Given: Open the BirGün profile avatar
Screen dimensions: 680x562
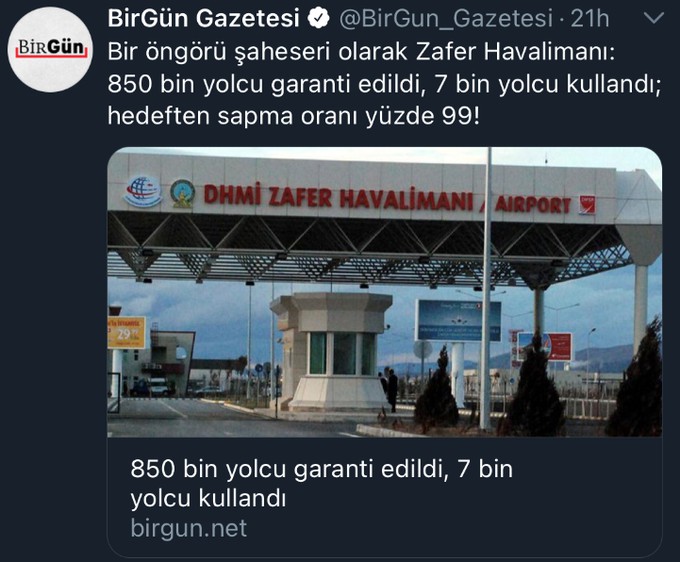Looking at the screenshot, I should (x=50, y=49).
